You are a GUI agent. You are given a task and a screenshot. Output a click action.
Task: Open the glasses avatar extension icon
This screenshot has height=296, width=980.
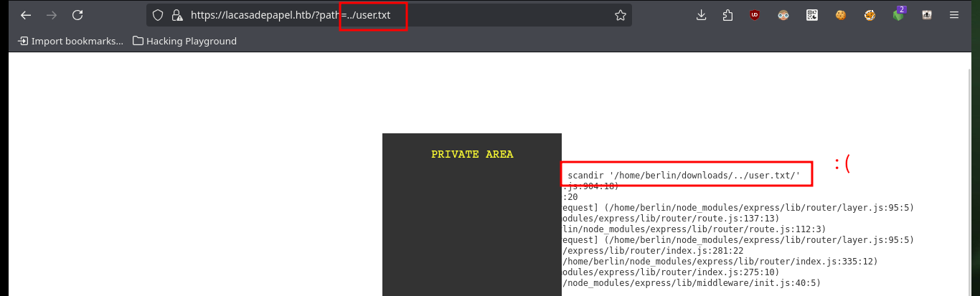(x=783, y=15)
